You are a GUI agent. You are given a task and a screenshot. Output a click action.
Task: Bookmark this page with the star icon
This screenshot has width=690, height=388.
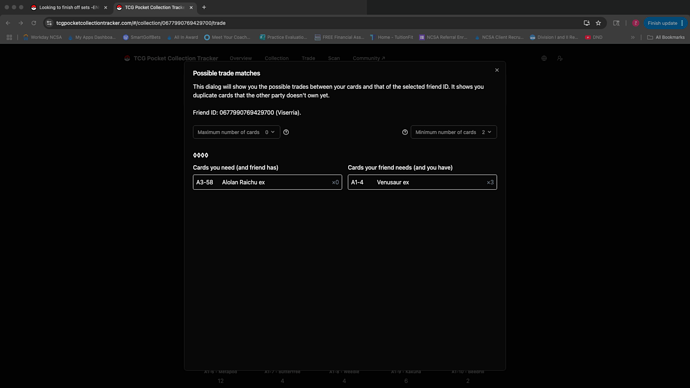click(598, 23)
